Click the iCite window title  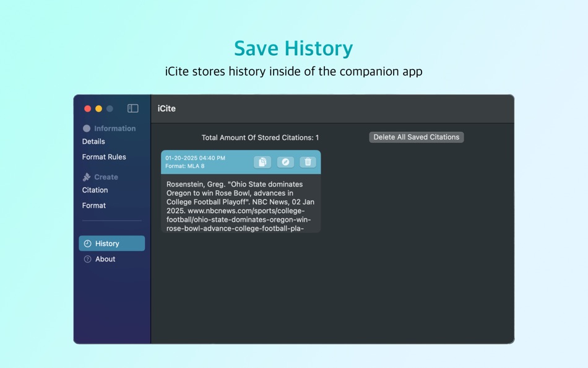166,108
